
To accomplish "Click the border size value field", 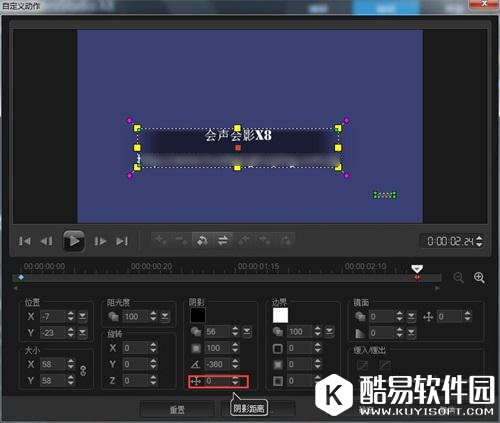I will click(x=300, y=348).
